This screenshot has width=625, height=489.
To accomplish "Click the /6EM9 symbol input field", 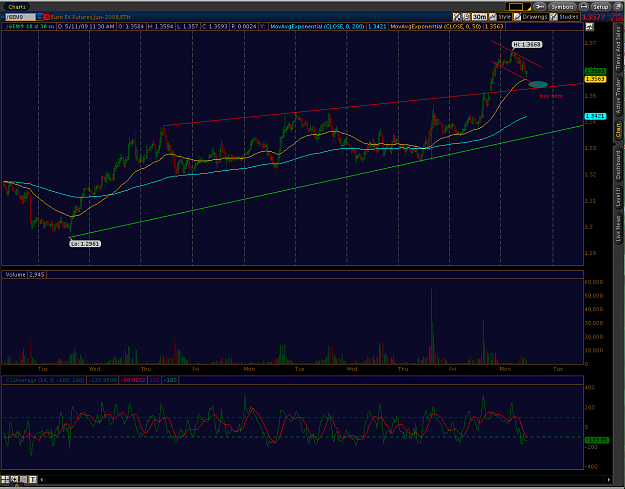I will click(20, 17).
